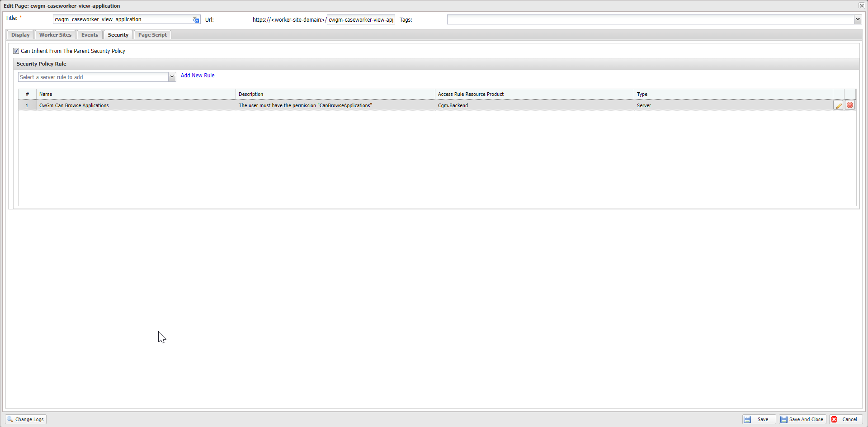Click the translate icon in Title field
868x427 pixels.
pos(196,19)
